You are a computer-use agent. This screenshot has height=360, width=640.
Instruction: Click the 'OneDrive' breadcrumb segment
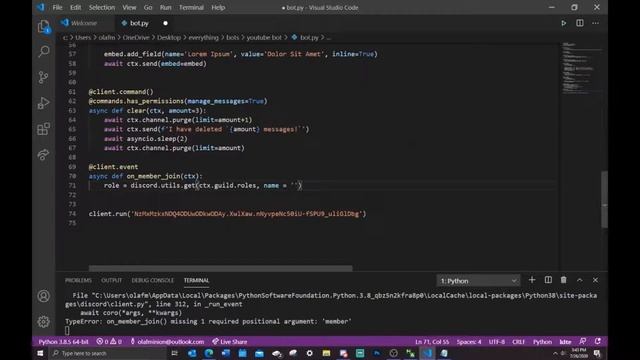pos(136,38)
